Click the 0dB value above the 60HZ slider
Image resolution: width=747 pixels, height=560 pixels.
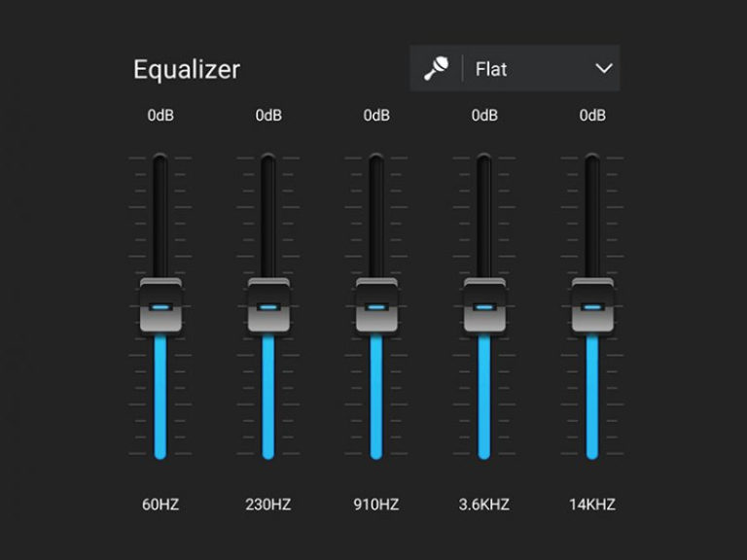click(160, 116)
